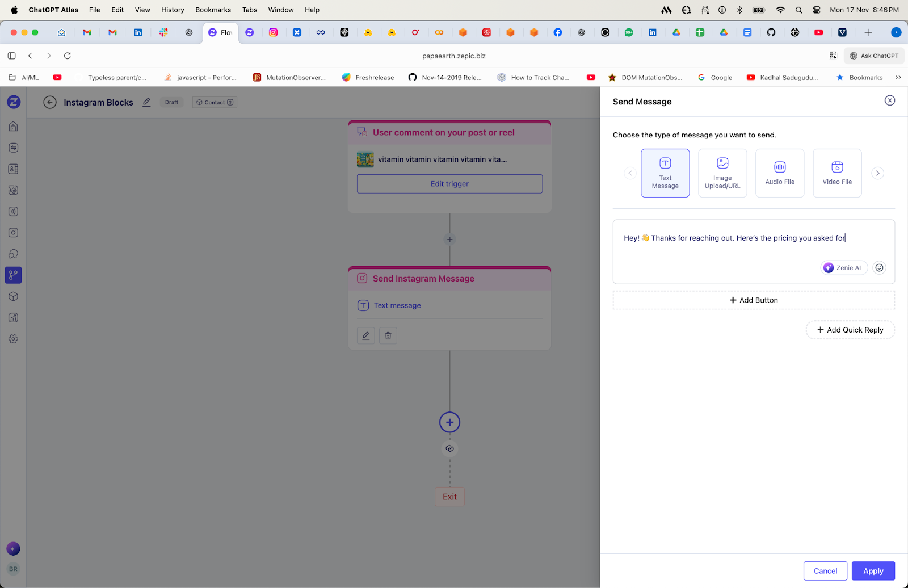
Task: Show previous message types with left chevron
Action: (630, 173)
